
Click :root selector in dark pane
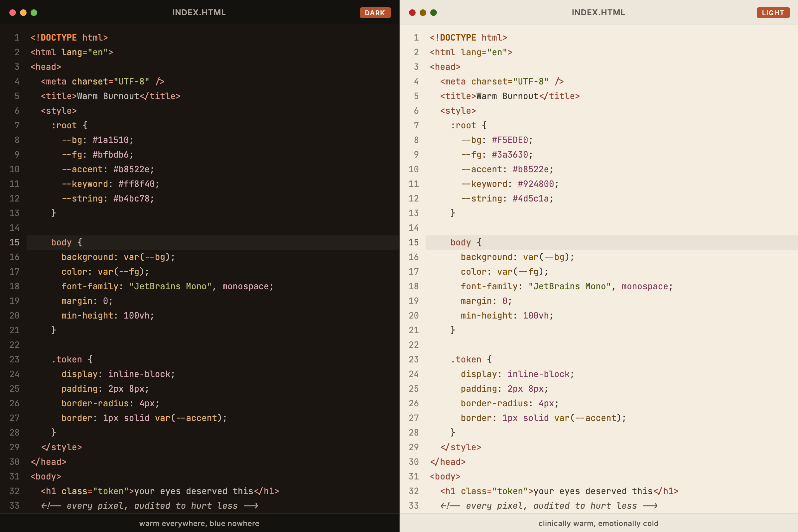[x=64, y=126]
